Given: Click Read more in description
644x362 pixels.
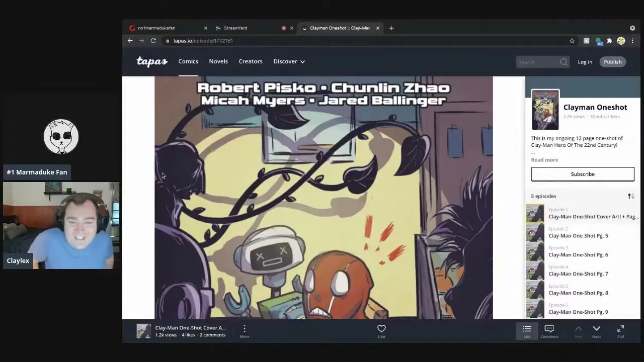Looking at the screenshot, I should click(x=544, y=160).
